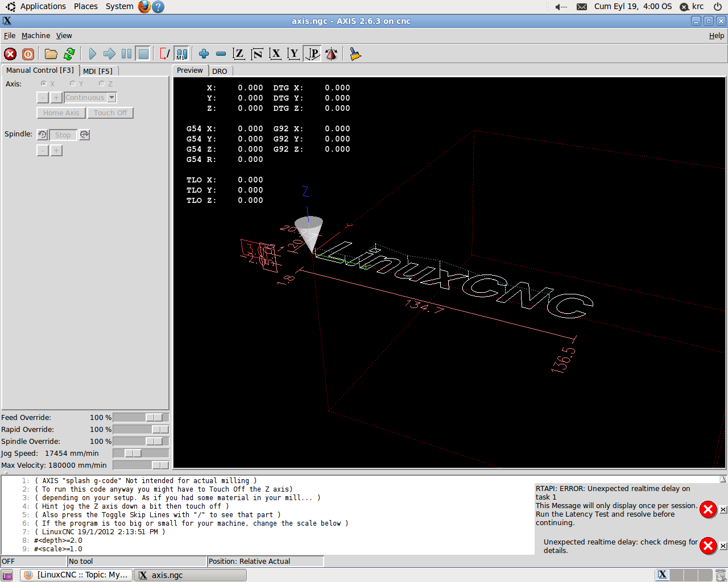Adjust the Max Velocity slider
This screenshot has height=582, width=728.
click(x=141, y=465)
